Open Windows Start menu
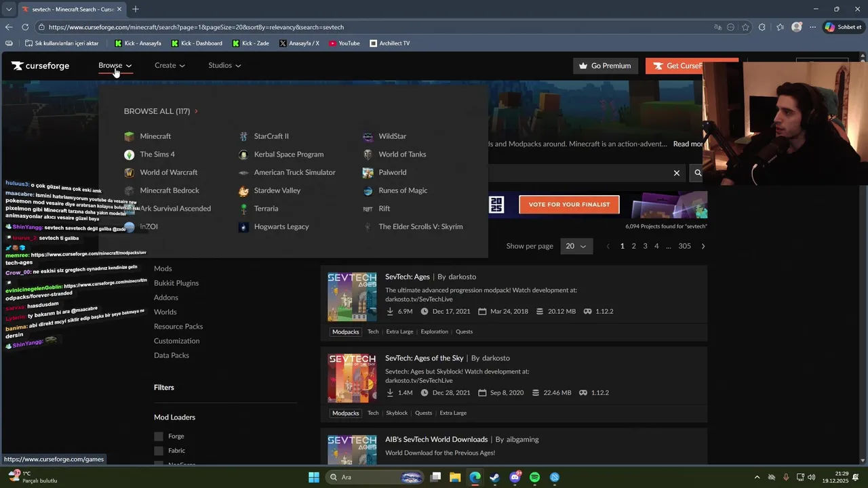Image resolution: width=868 pixels, height=488 pixels. tap(314, 477)
